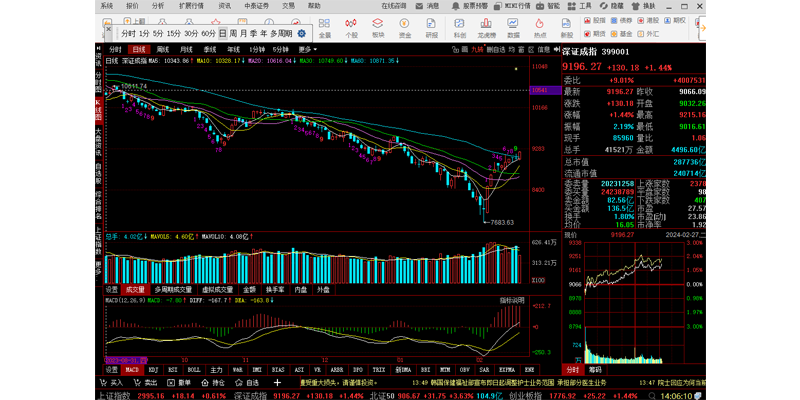Select 周 period in floating toolbar

tap(233, 34)
